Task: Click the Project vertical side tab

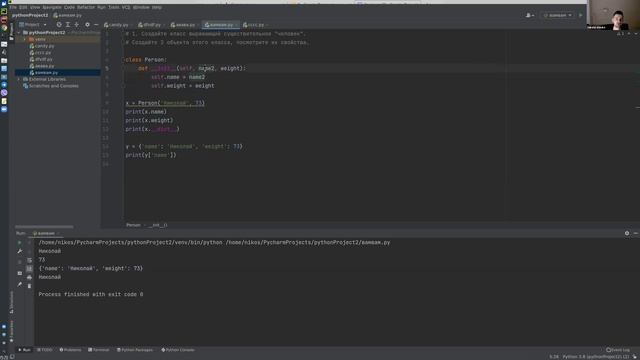Action: [x=11, y=32]
